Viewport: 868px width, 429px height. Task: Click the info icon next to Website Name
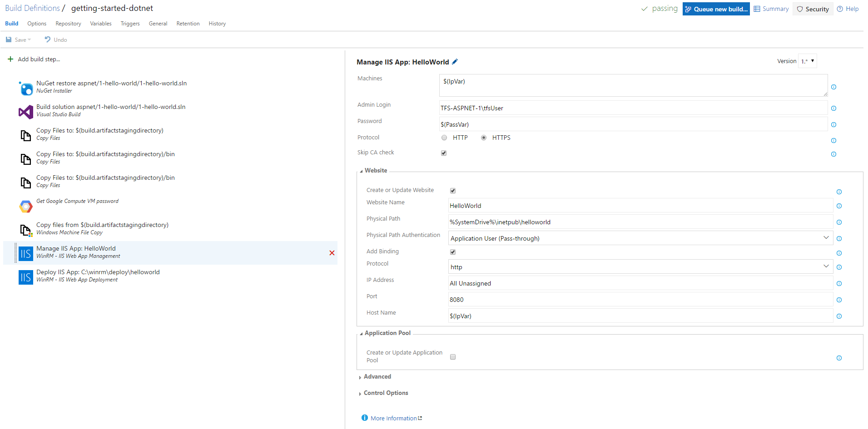pyautogui.click(x=839, y=206)
